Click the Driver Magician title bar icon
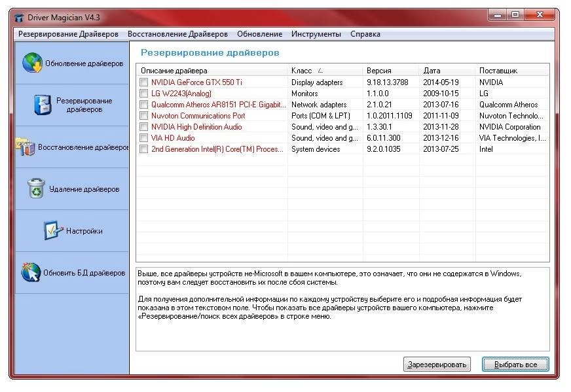Viewport: 571px width, 392px height. tap(19, 18)
